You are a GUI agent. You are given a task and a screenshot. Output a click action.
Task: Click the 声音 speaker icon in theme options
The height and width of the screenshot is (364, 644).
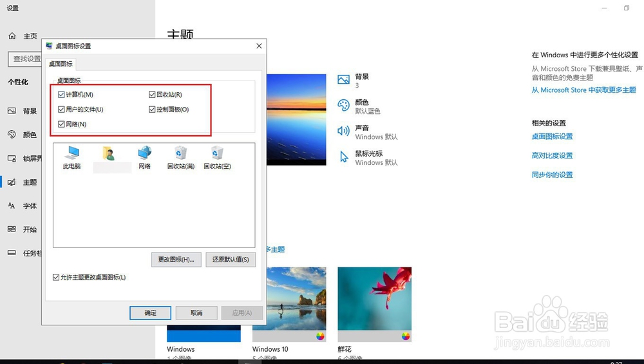pyautogui.click(x=343, y=131)
